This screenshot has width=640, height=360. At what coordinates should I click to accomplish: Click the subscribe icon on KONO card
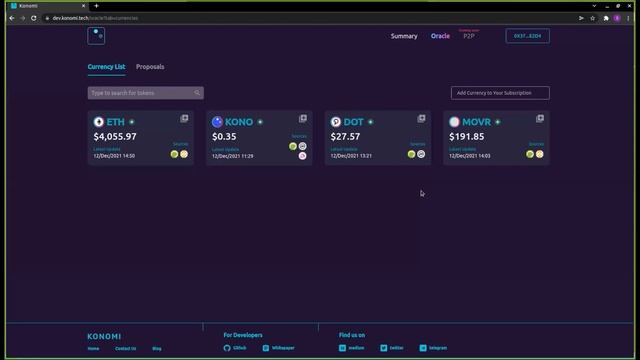point(302,118)
